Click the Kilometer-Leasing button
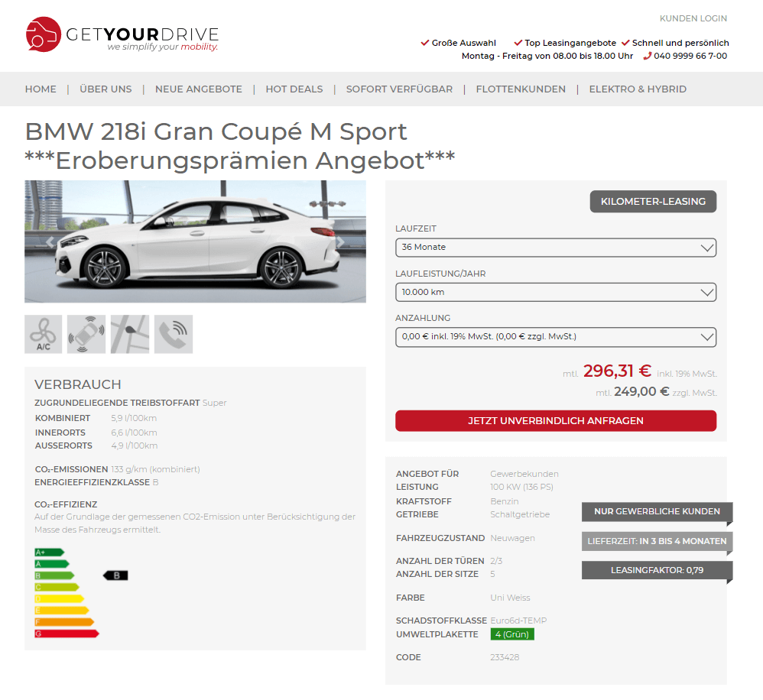The image size is (763, 700). pos(653,202)
